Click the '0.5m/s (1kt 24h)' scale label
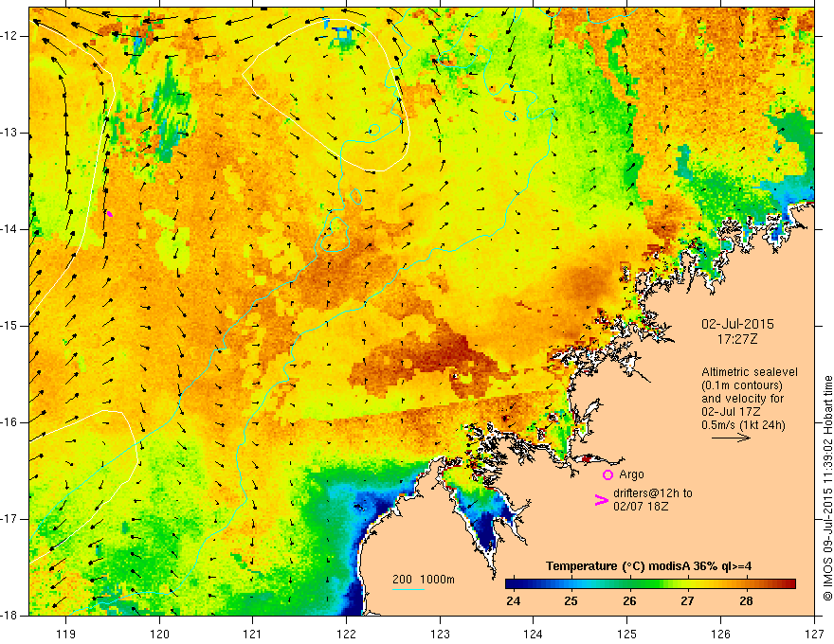Image resolution: width=834 pixels, height=644 pixels. [x=743, y=425]
